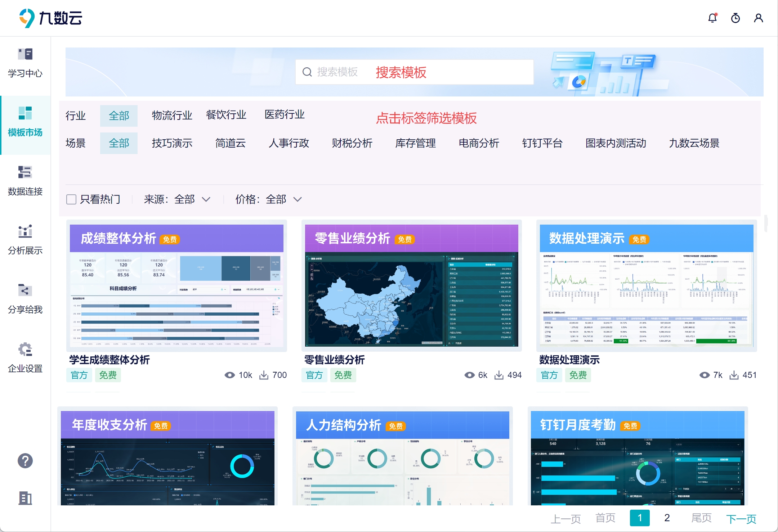Click the help question mark icon

pos(25,461)
